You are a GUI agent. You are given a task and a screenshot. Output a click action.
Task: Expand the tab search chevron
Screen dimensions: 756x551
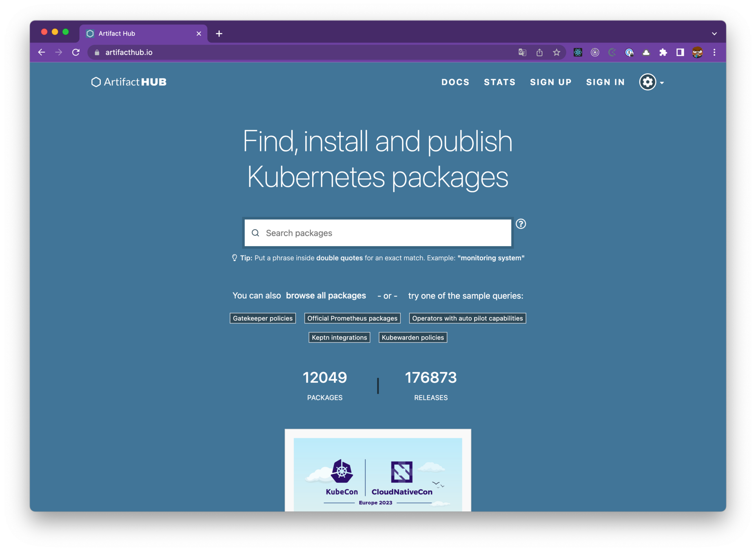pyautogui.click(x=714, y=33)
